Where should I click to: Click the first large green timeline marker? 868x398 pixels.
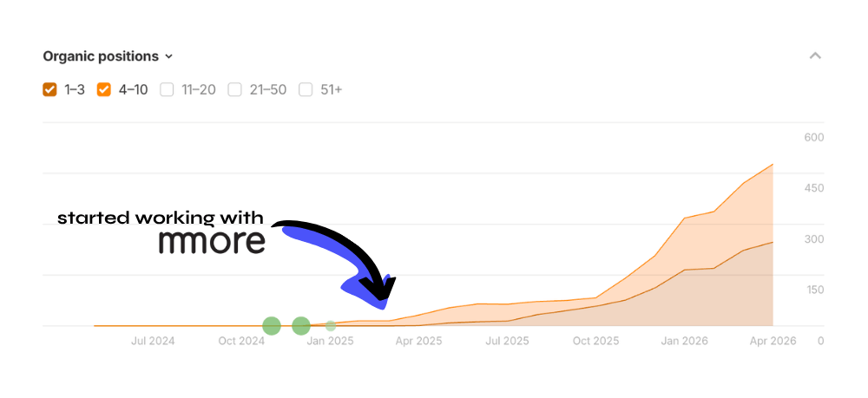point(272,326)
